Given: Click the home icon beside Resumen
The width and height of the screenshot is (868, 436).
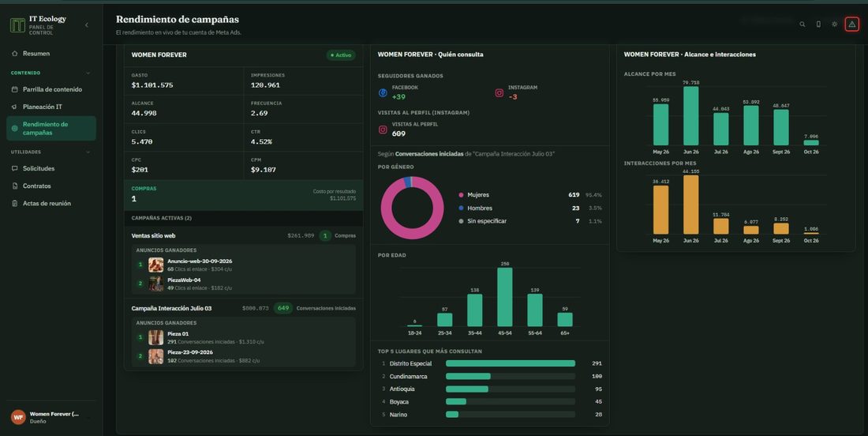Looking at the screenshot, I should tap(15, 54).
